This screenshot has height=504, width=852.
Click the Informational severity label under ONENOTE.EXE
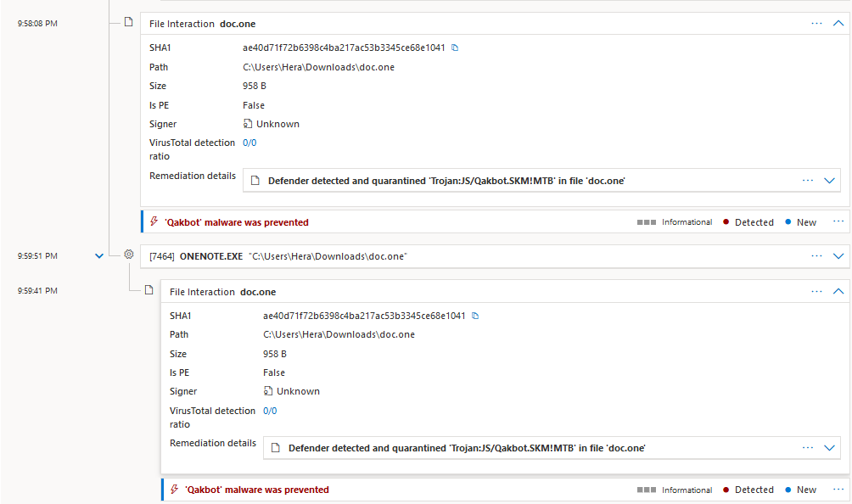(x=687, y=490)
